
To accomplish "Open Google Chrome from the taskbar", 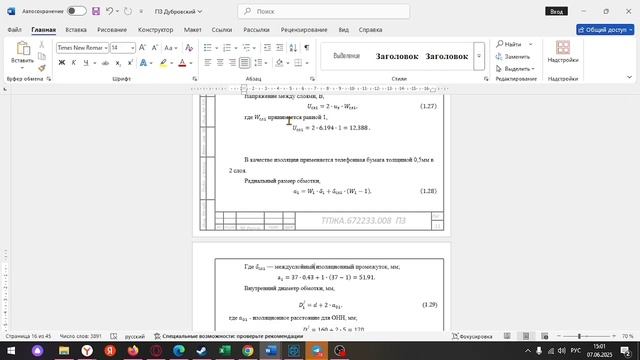I will tap(248, 351).
